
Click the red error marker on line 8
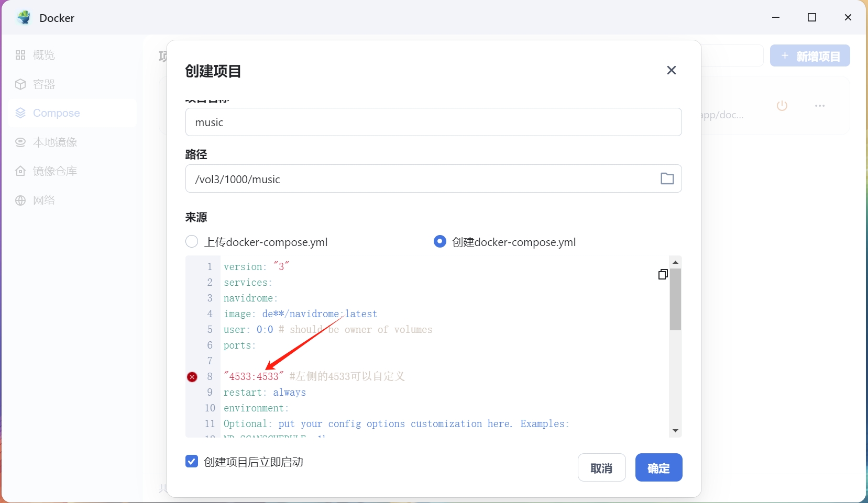click(x=192, y=377)
